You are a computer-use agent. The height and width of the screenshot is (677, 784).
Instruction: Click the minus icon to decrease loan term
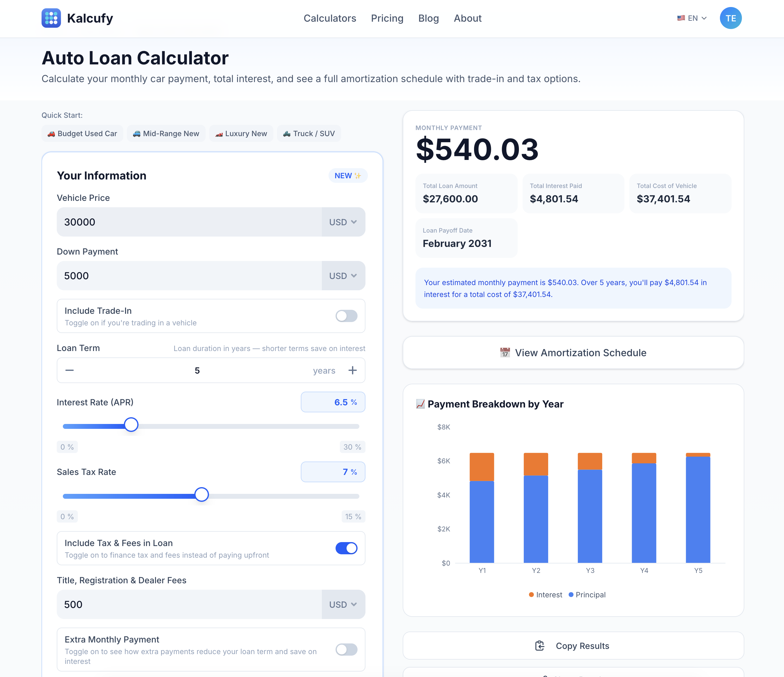tap(70, 370)
